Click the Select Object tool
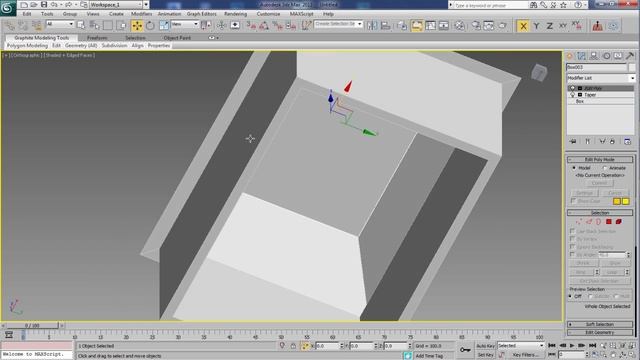640x360 pixels. click(81, 25)
